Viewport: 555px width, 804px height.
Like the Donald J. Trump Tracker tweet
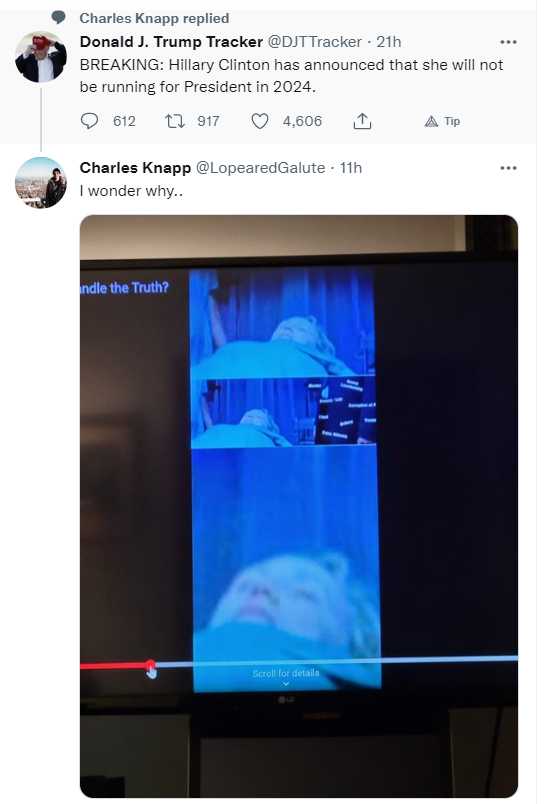tap(260, 121)
